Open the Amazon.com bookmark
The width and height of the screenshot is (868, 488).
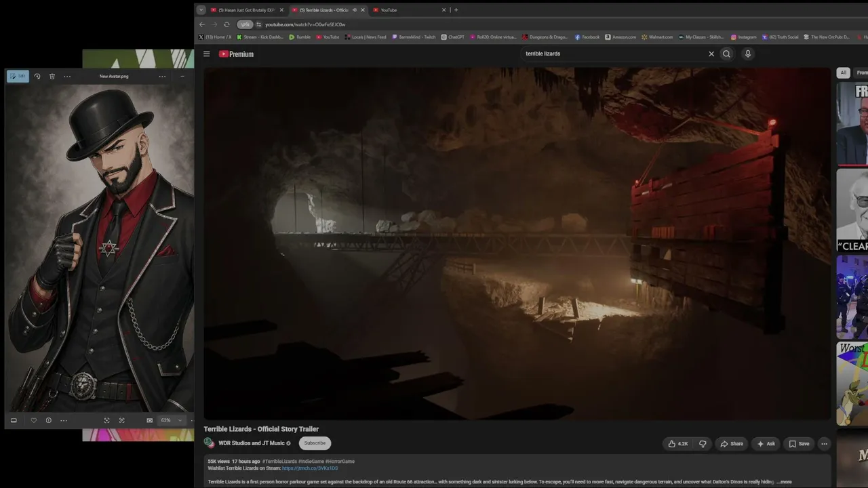tap(620, 37)
